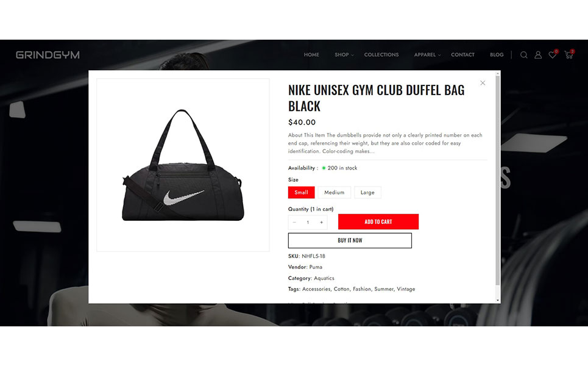The image size is (588, 366).
Task: Open the user account icon
Action: (538, 55)
